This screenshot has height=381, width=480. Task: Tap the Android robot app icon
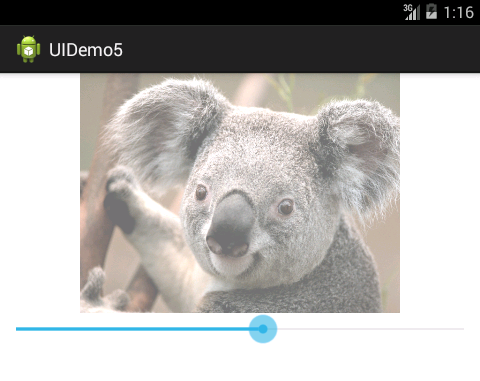click(x=29, y=49)
